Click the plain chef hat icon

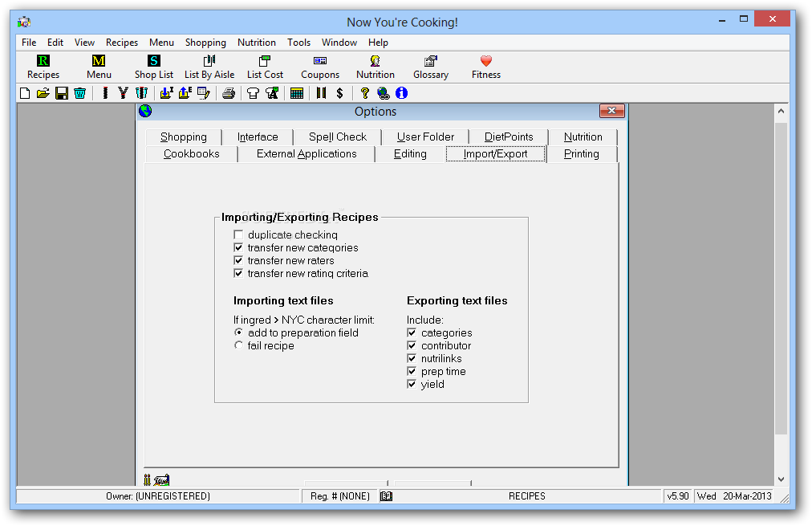[254, 93]
